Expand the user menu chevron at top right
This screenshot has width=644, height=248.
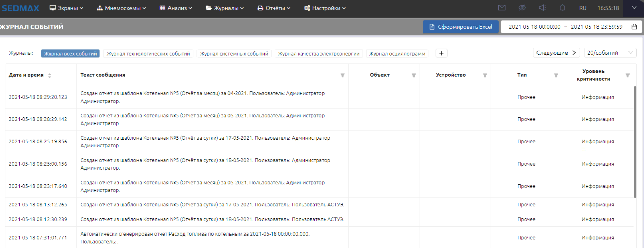click(x=634, y=8)
